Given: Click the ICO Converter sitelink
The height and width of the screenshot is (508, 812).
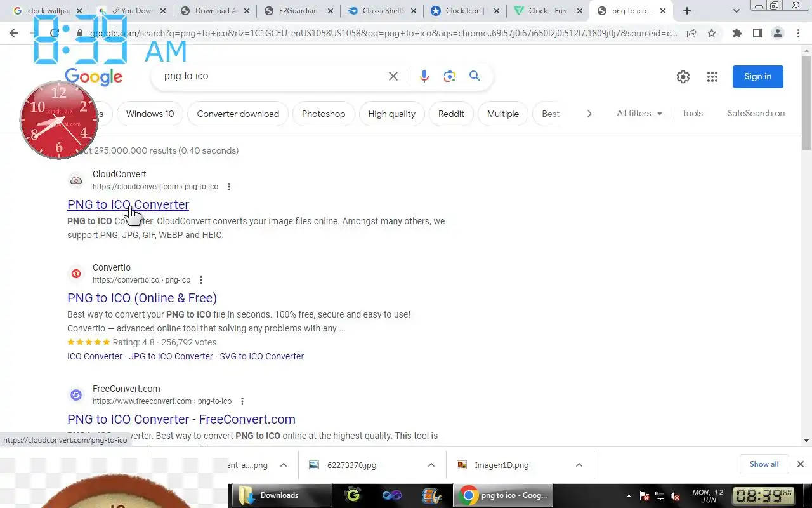Looking at the screenshot, I should coord(95,356).
